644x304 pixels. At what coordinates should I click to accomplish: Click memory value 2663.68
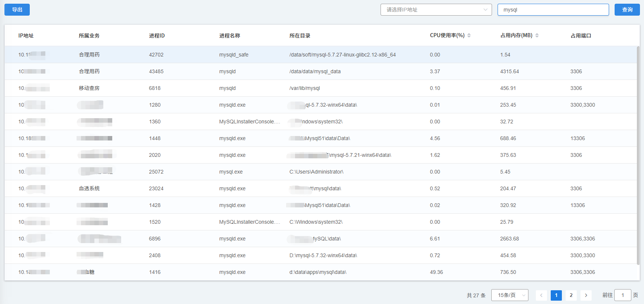(509, 239)
